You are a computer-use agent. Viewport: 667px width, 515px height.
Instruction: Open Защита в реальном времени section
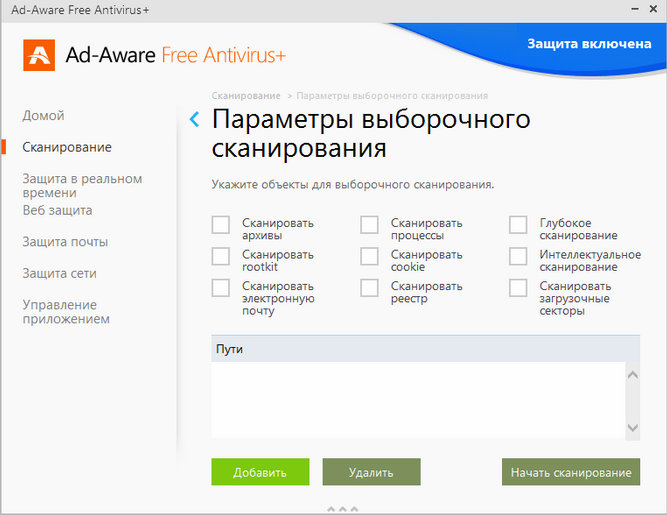(82, 185)
